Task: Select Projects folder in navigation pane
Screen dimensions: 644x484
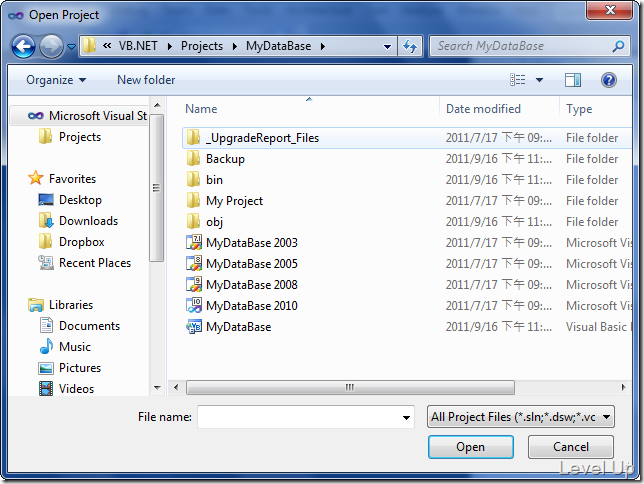Action: click(70, 137)
